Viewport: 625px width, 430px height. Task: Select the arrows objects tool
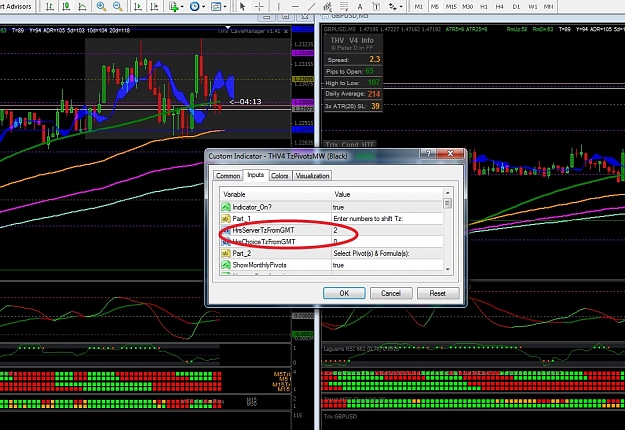393,6
